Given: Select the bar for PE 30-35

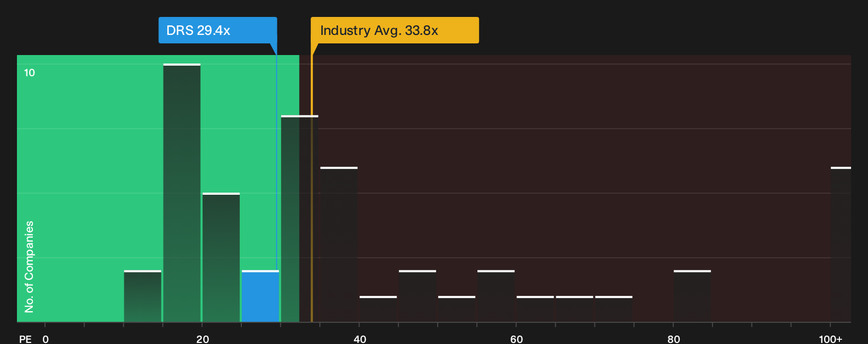Looking at the screenshot, I should 300,219.
